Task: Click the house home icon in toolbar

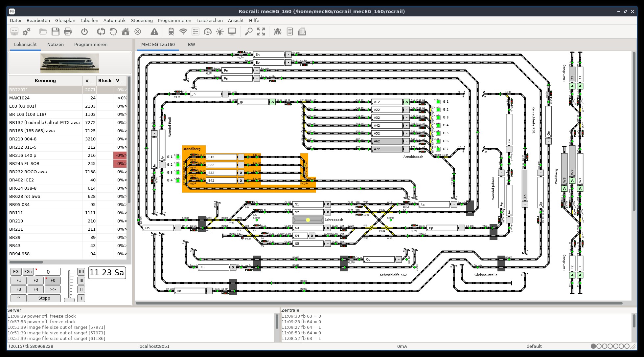Action: pyautogui.click(x=126, y=31)
